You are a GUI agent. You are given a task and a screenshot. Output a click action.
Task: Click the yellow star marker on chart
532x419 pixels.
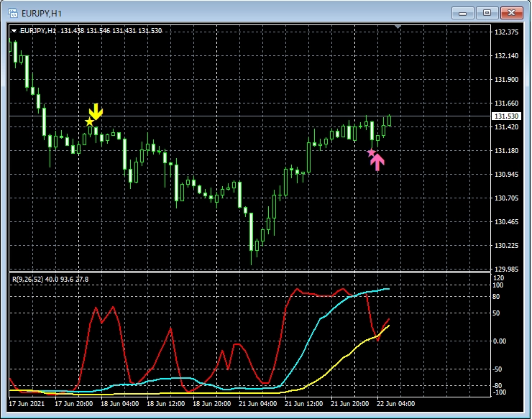(89, 122)
